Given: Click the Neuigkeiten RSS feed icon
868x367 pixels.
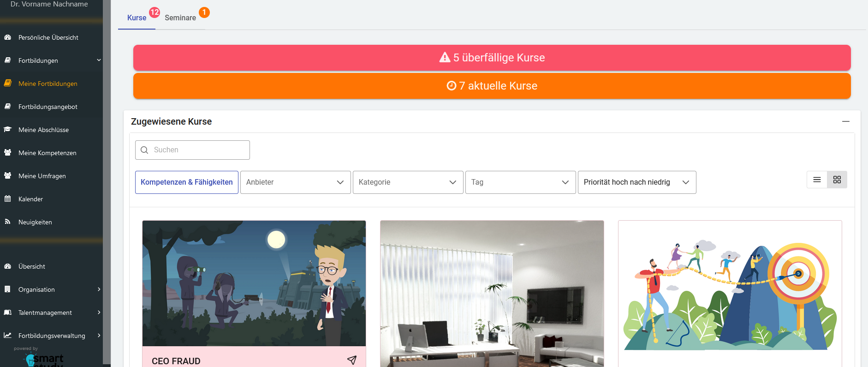Looking at the screenshot, I should coord(7,222).
